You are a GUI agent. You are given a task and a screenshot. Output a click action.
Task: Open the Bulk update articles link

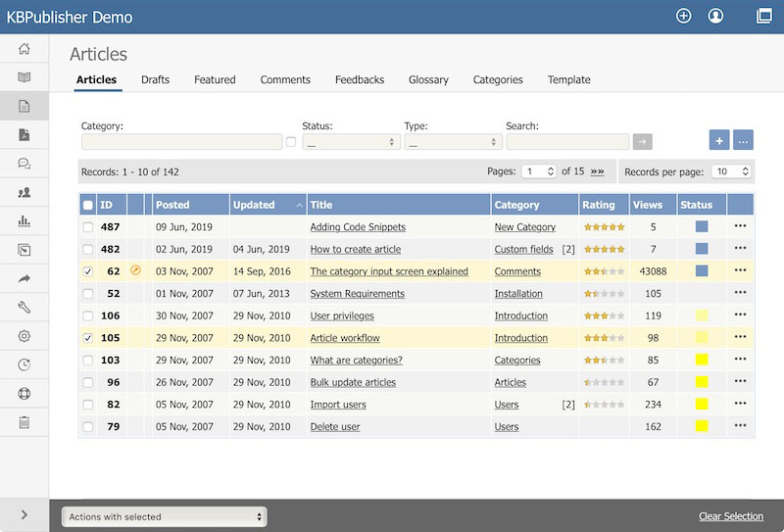[x=353, y=382]
